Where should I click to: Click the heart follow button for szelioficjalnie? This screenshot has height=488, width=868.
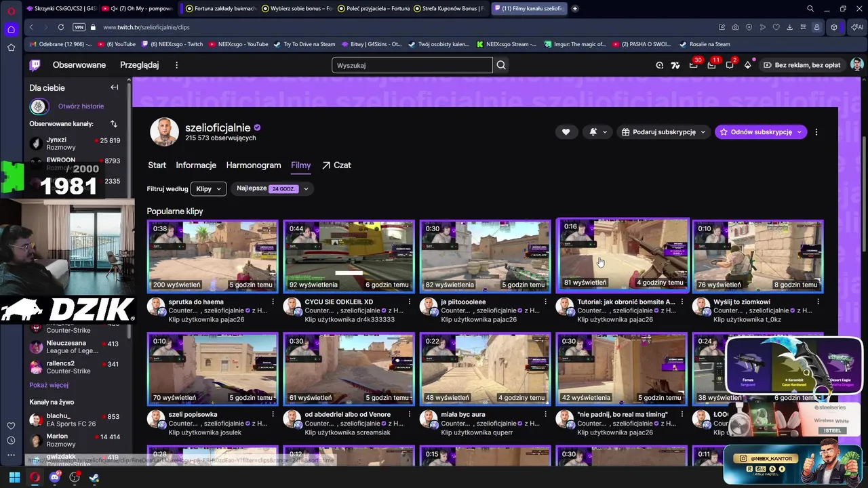click(566, 132)
